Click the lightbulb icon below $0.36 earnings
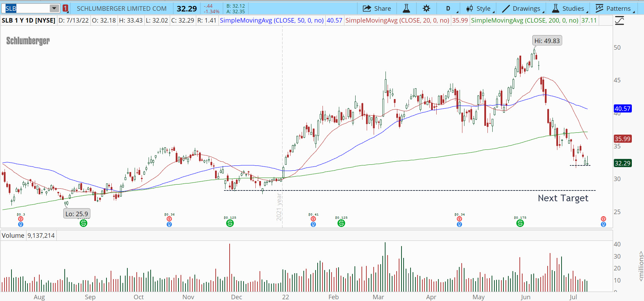Viewport: 644px width, 301px height. pyautogui.click(x=169, y=225)
